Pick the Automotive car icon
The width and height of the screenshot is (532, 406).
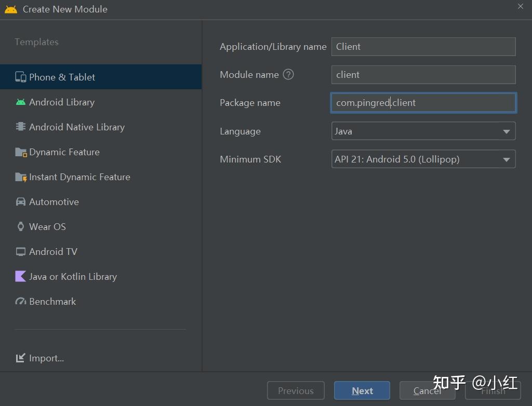21,202
